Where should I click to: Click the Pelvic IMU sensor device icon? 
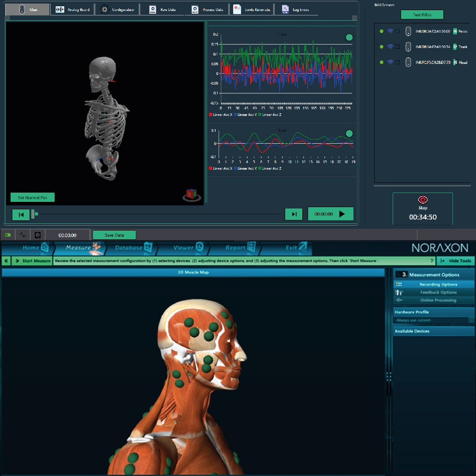(x=408, y=31)
